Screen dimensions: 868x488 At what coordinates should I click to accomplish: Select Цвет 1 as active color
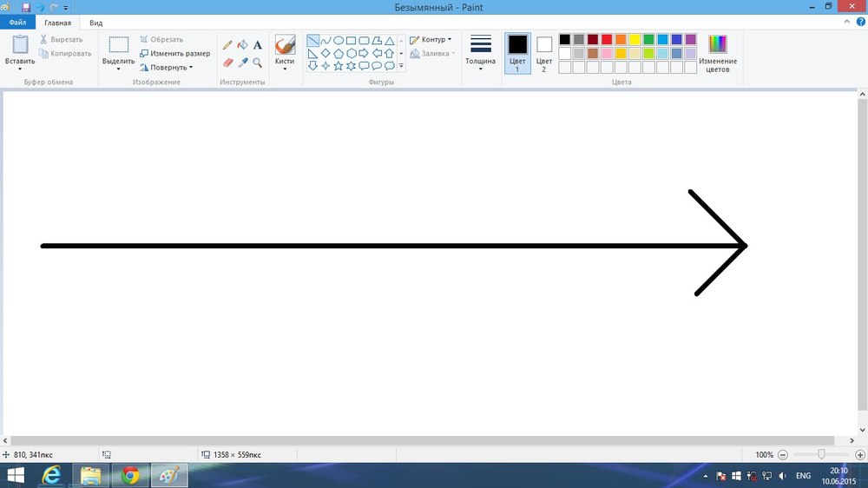[x=517, y=50]
